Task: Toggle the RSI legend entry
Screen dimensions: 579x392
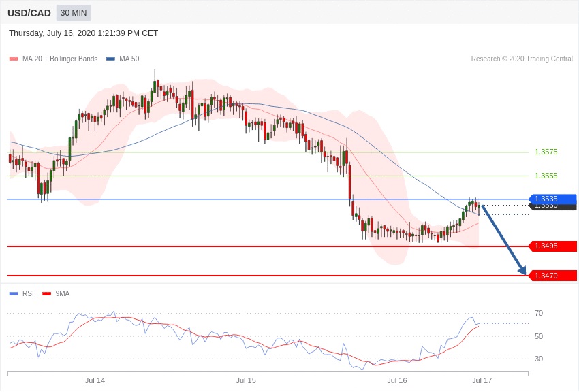Action: point(28,294)
